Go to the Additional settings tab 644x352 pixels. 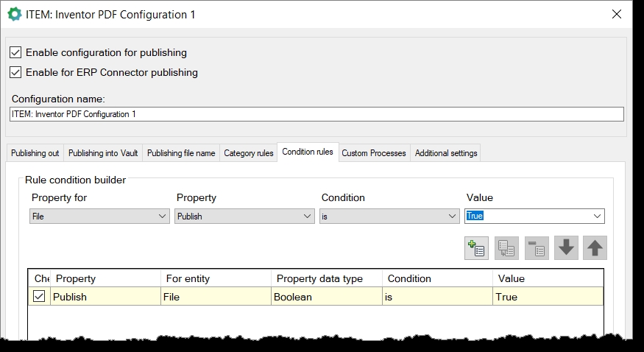[446, 153]
